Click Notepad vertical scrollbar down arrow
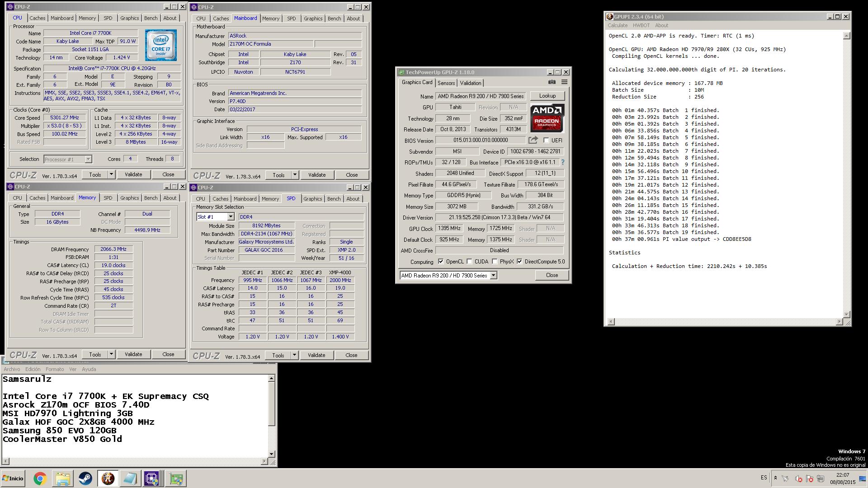868x488 pixels. (x=271, y=454)
